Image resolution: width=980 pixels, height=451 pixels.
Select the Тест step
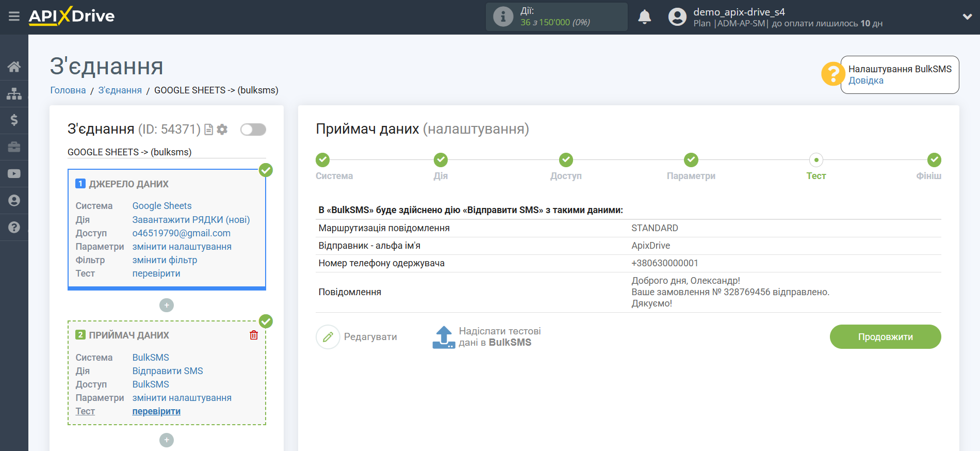(x=816, y=160)
